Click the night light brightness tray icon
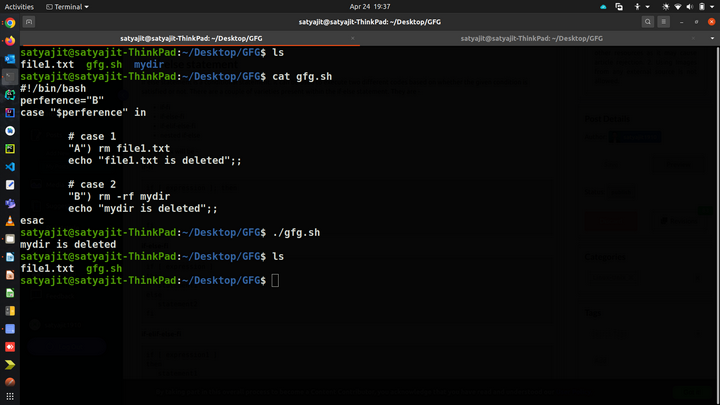Image resolution: width=720 pixels, height=405 pixels. pos(665,6)
